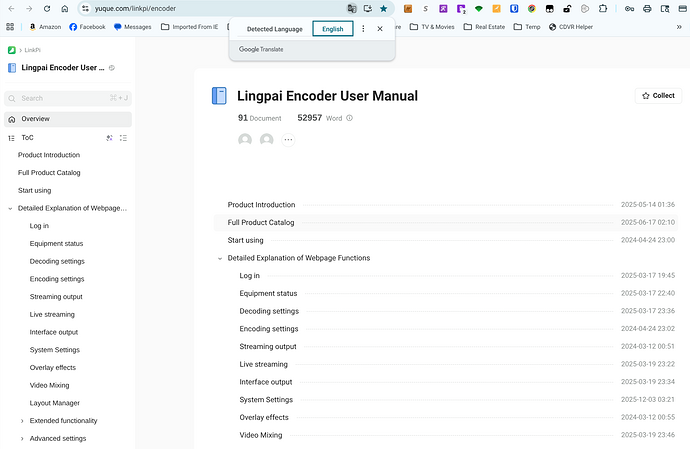Select Product Introduction in sidebar ToC

tap(49, 155)
